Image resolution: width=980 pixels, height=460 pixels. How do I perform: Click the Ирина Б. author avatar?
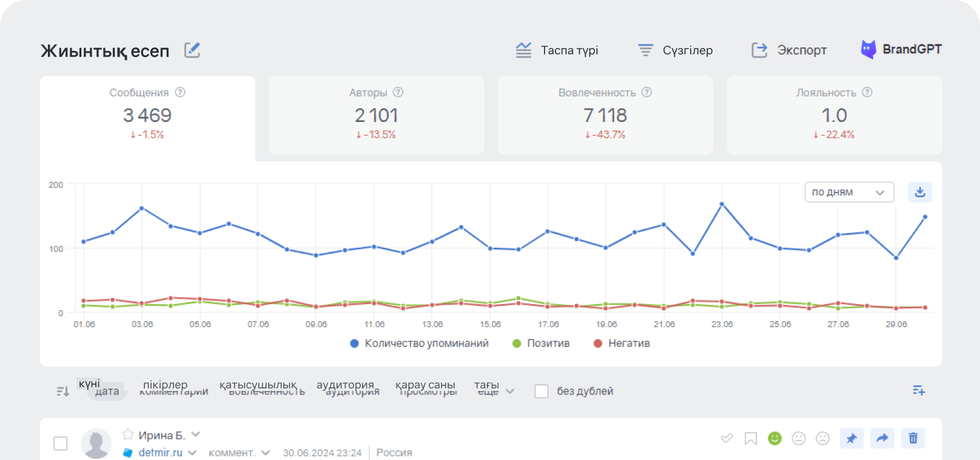coord(96,443)
